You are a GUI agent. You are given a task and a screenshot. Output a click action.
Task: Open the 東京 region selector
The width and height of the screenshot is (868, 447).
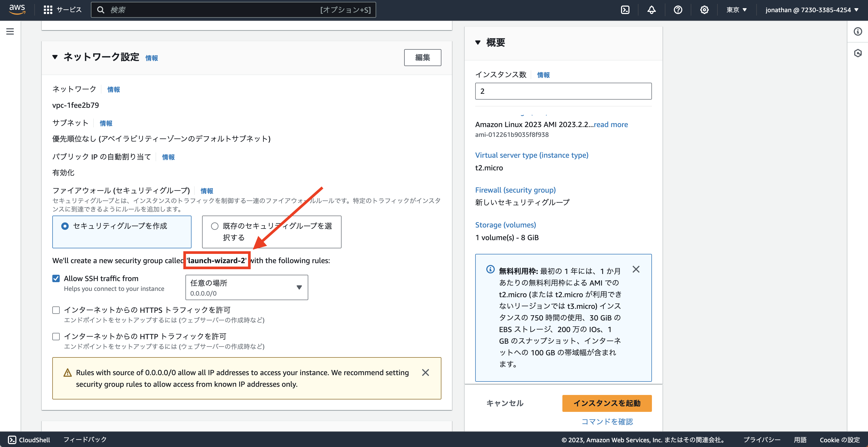[x=737, y=10]
